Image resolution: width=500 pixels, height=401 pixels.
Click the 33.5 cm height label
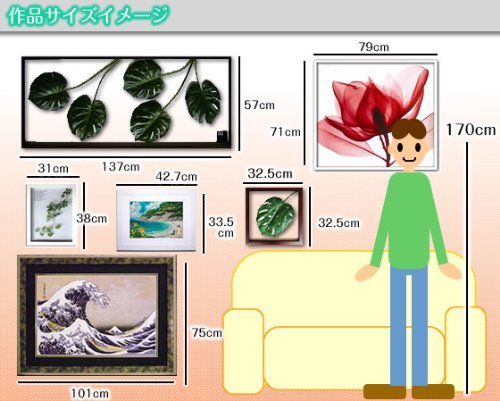click(x=221, y=227)
